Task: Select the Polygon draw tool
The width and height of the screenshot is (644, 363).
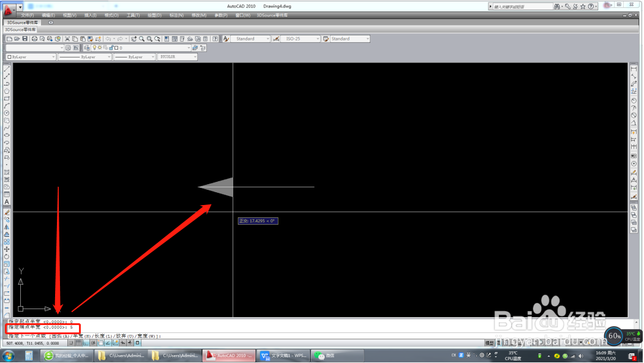Action: click(x=7, y=91)
